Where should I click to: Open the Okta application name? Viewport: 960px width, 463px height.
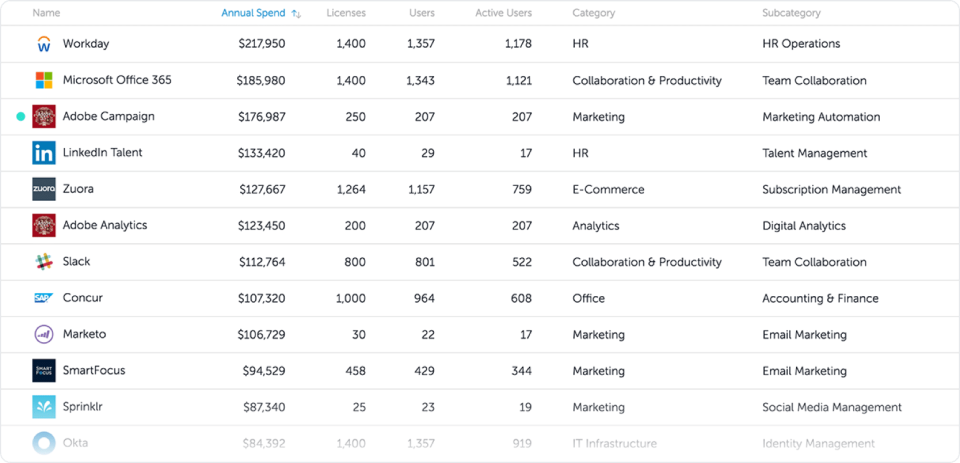[x=75, y=443]
